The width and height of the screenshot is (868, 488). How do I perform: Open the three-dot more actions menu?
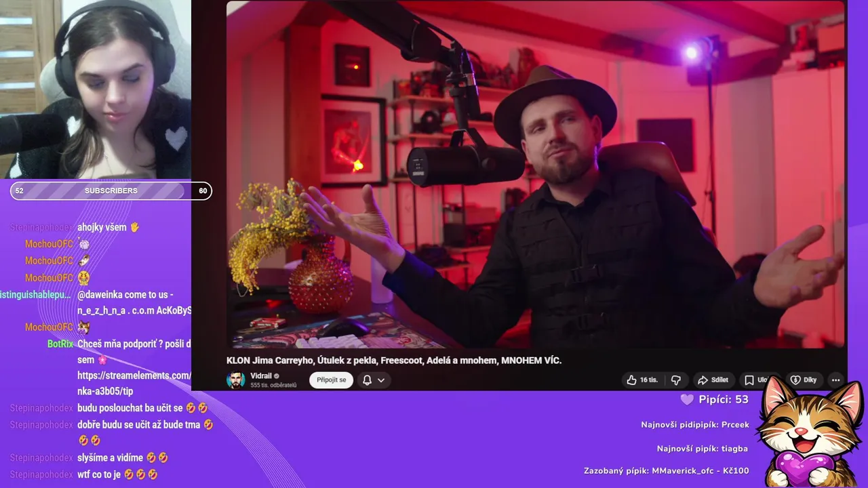(x=835, y=380)
